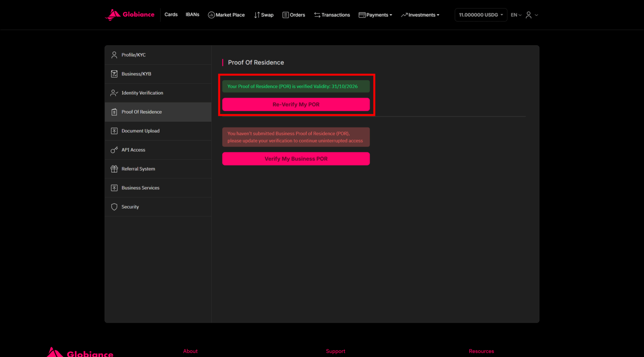Click the Referral System gift icon

coord(114,169)
